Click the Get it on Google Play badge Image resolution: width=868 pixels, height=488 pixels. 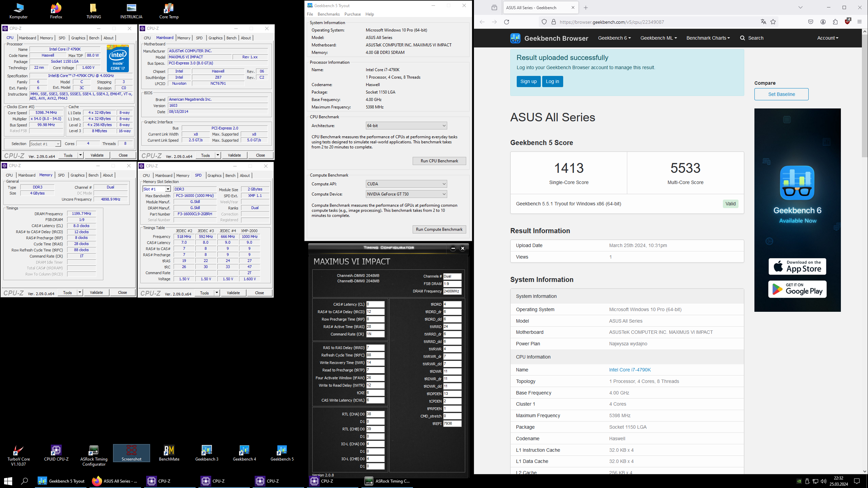point(797,289)
